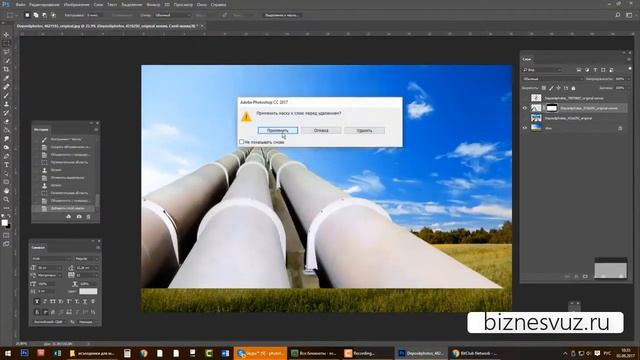
Task: Select the Rectangular Marquee tool
Action: click(6, 43)
